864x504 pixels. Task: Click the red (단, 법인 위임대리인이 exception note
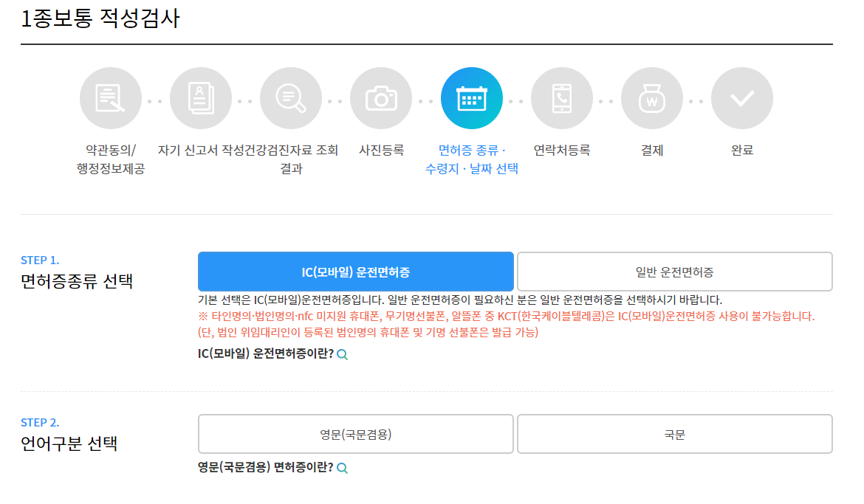coord(368,332)
